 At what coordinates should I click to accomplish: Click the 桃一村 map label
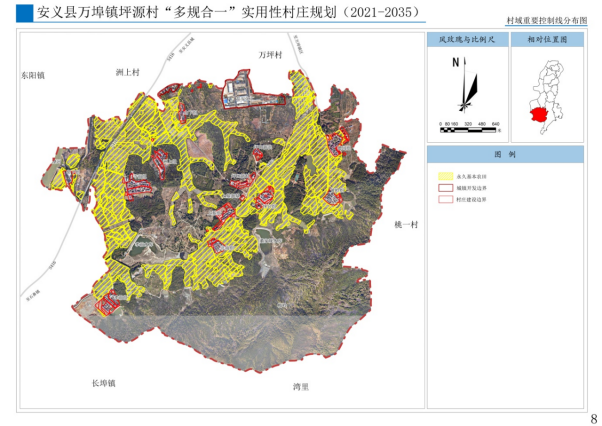405,225
